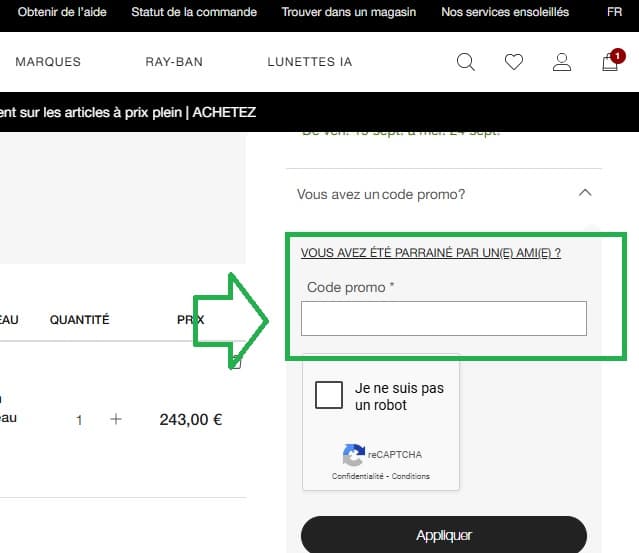Open the shopping bag icon

click(x=610, y=62)
